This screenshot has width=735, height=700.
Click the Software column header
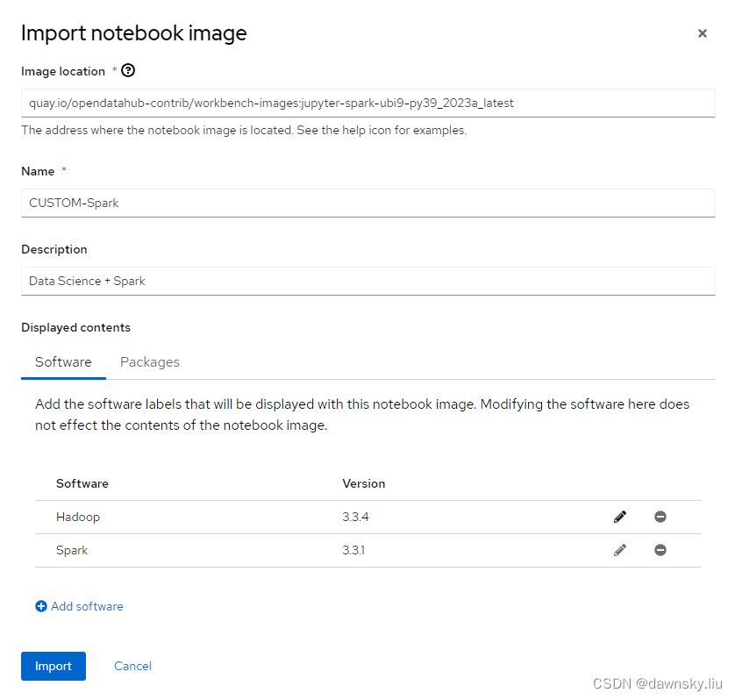click(x=82, y=483)
